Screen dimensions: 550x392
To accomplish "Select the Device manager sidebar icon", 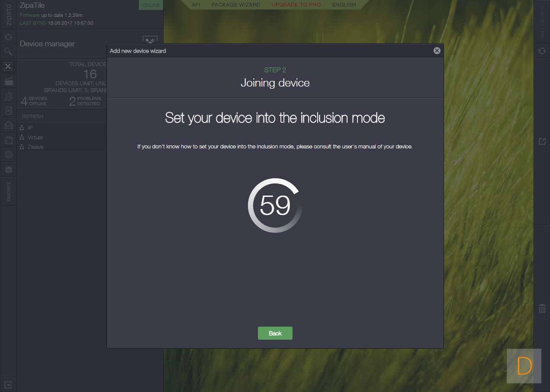I will (x=8, y=67).
